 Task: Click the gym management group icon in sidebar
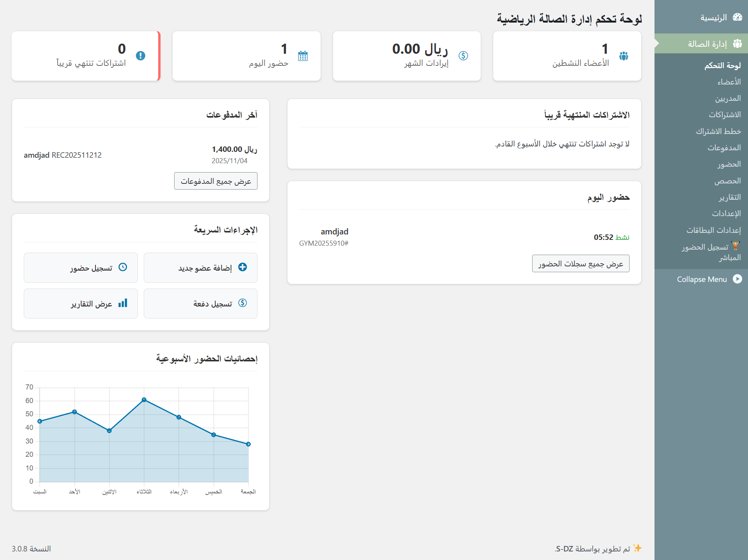[737, 44]
